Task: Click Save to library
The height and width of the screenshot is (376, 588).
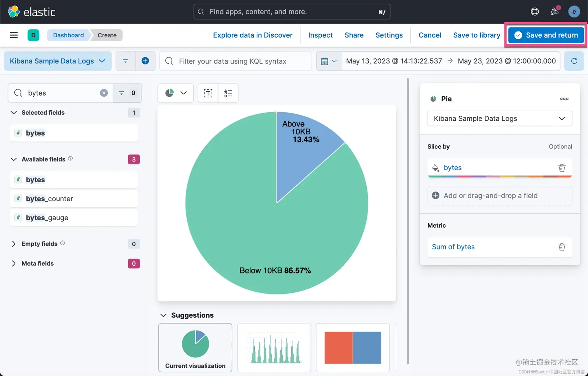Action: coord(477,35)
